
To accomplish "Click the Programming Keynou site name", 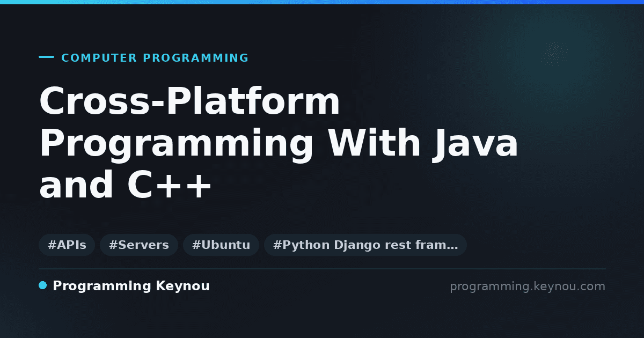I will click(131, 286).
